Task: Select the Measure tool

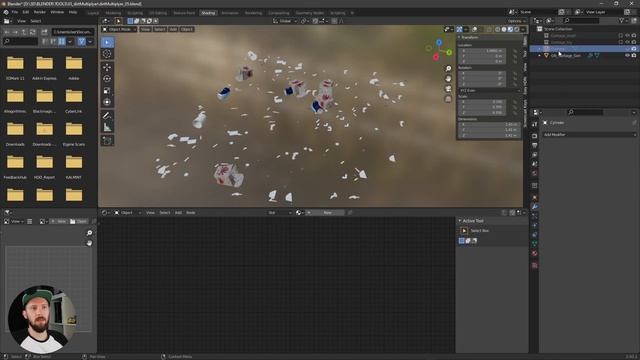Action: (107, 127)
